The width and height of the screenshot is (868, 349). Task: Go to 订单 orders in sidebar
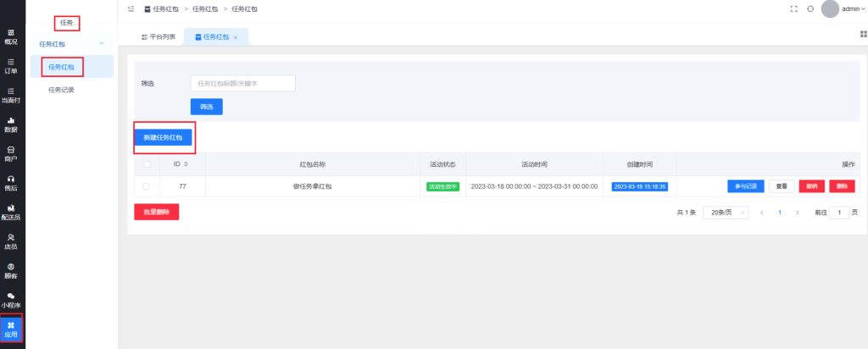12,65
